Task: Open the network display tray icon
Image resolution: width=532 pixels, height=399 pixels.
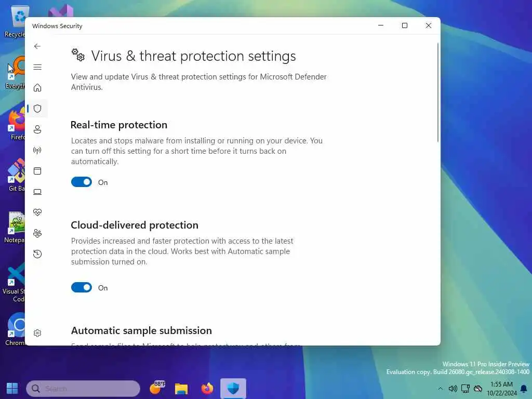Action: click(465, 389)
